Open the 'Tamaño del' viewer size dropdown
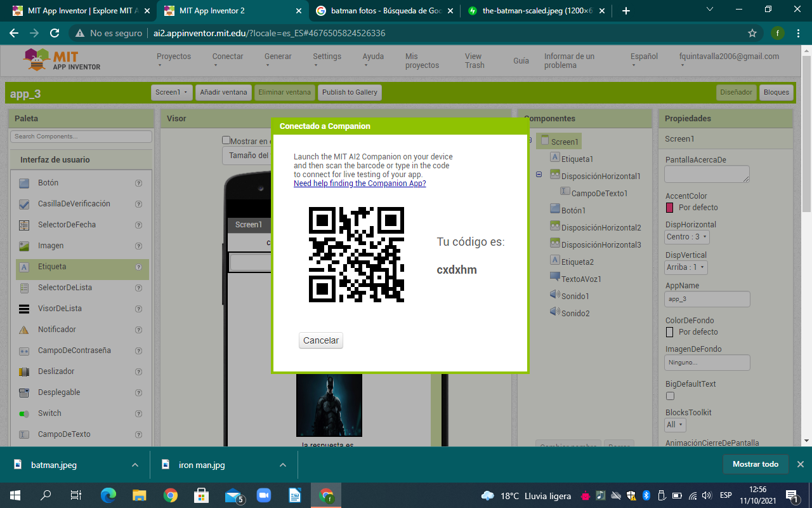812x508 pixels. click(x=247, y=156)
